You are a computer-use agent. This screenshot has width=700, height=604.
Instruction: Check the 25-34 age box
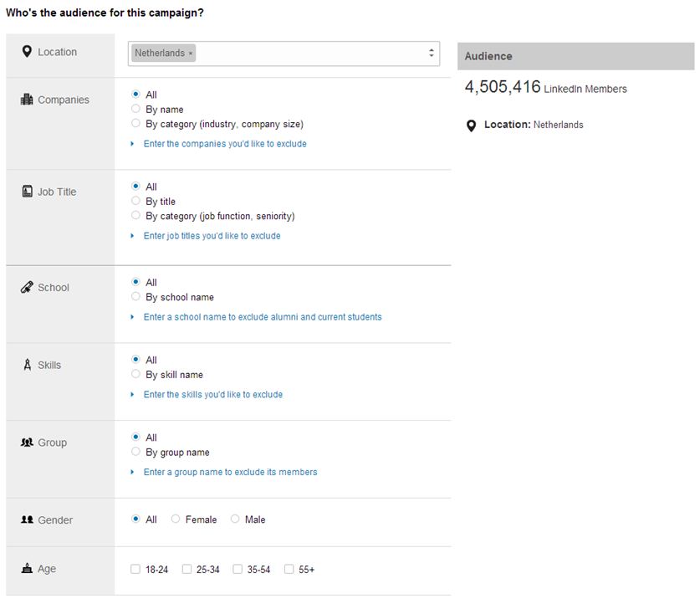click(x=186, y=570)
